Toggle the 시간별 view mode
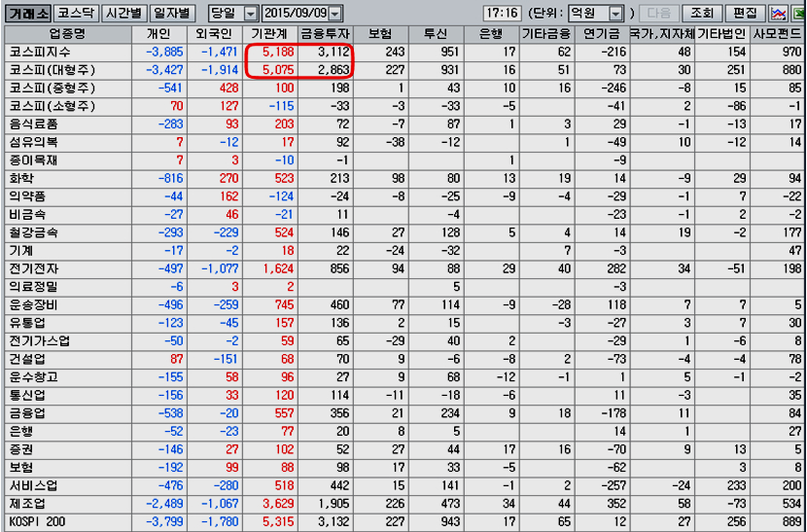 click(124, 14)
